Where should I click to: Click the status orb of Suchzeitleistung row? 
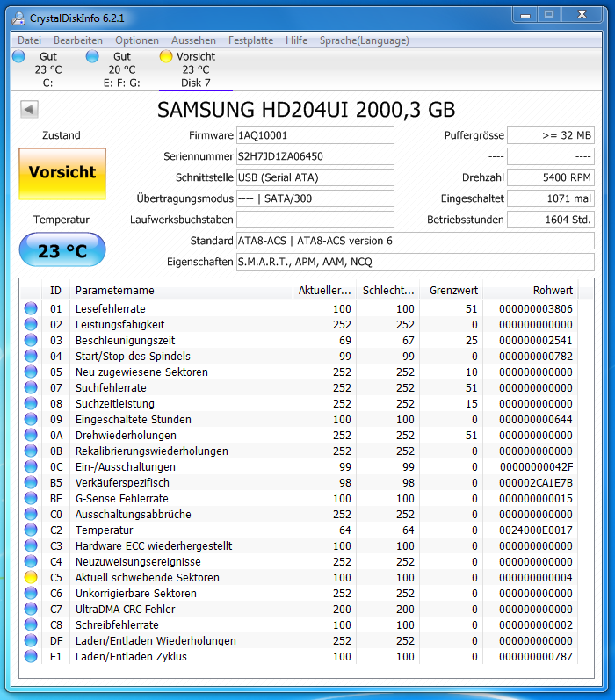pos(31,403)
